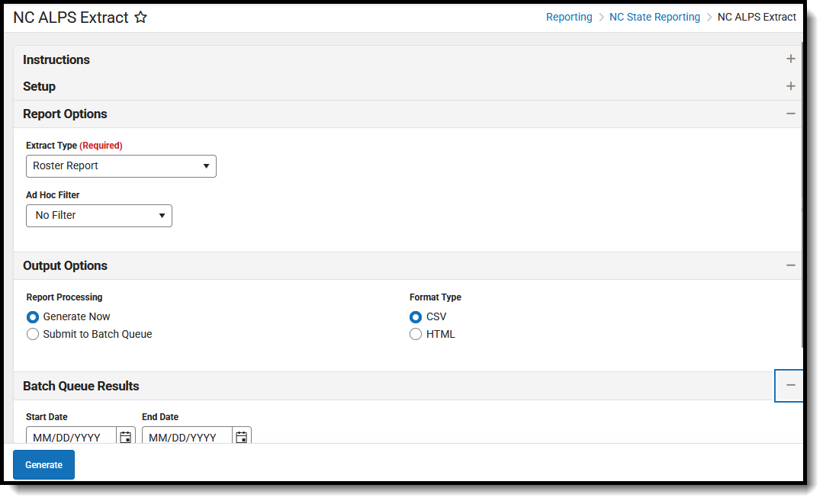Switch format type to HTML
The width and height of the screenshot is (826, 504).
coord(416,334)
